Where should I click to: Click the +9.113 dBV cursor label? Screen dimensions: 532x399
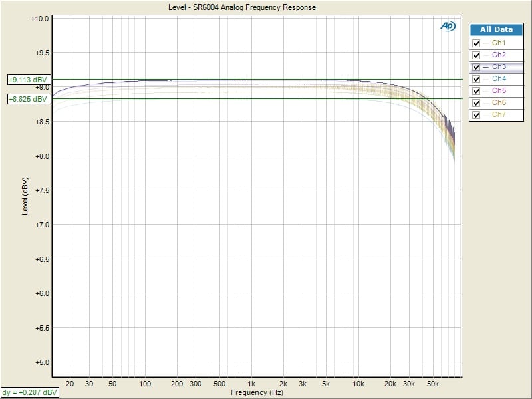(27, 80)
